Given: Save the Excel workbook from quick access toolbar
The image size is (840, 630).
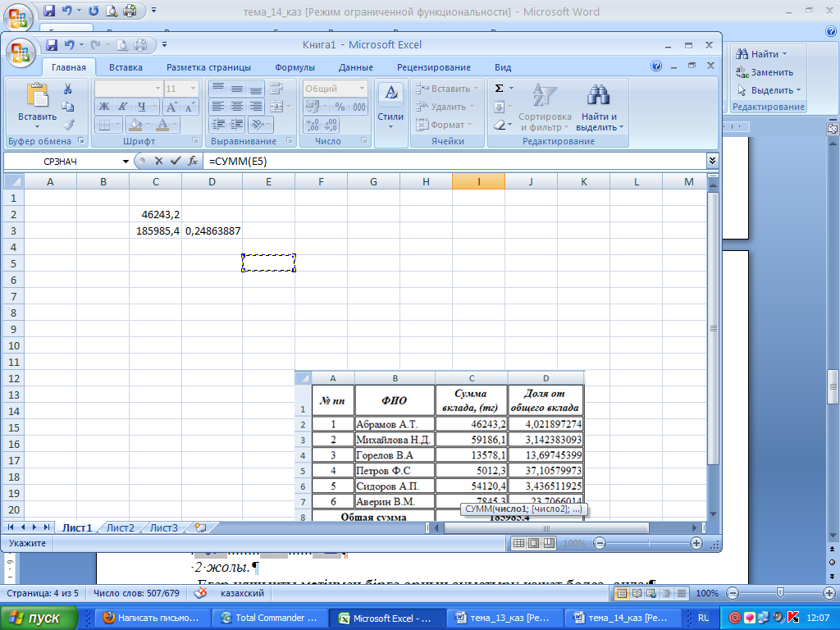Looking at the screenshot, I should tap(52, 45).
